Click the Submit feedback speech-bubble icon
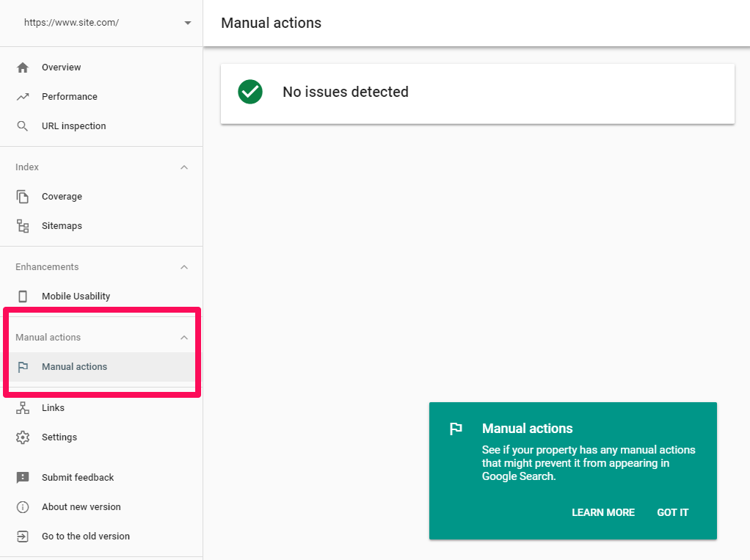750x560 pixels. 23,478
